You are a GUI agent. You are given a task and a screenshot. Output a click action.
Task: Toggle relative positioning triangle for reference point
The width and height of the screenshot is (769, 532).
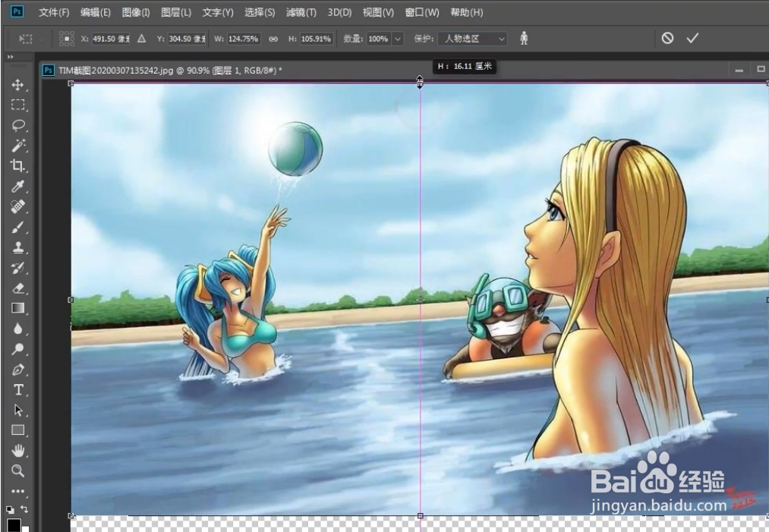141,38
